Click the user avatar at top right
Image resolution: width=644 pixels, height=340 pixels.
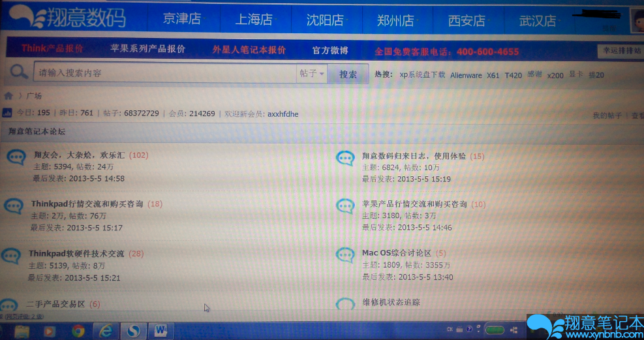[637, 22]
